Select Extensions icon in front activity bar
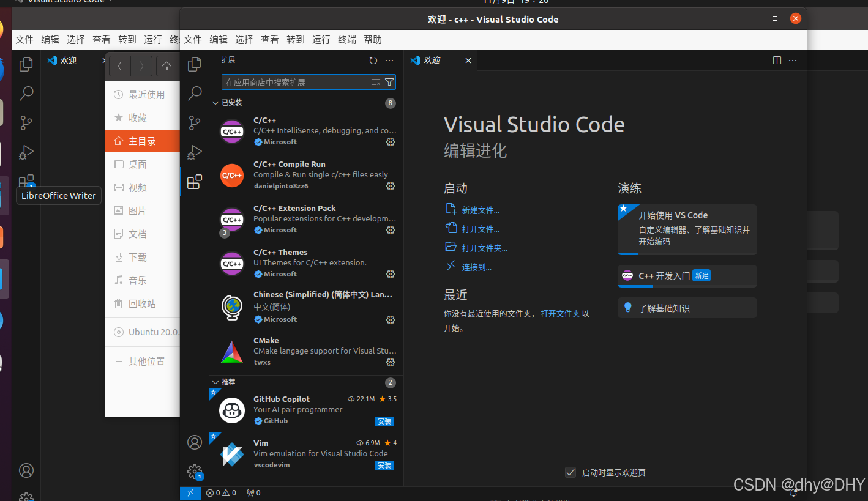This screenshot has height=501, width=868. (x=195, y=182)
